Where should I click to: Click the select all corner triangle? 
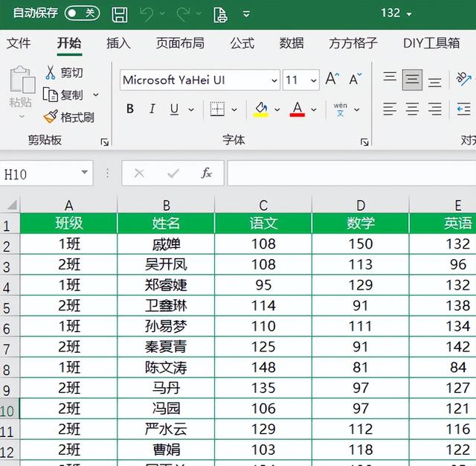11,205
